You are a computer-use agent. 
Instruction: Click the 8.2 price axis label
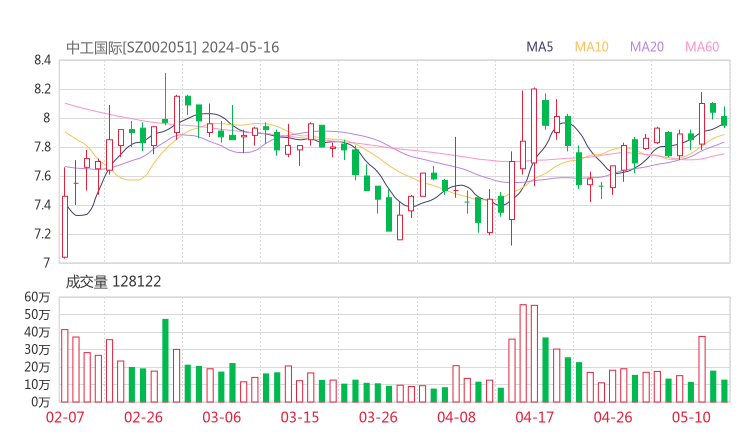[x=42, y=89]
